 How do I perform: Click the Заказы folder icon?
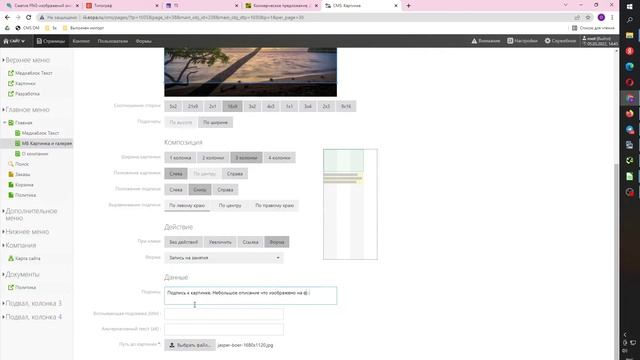pos(11,174)
